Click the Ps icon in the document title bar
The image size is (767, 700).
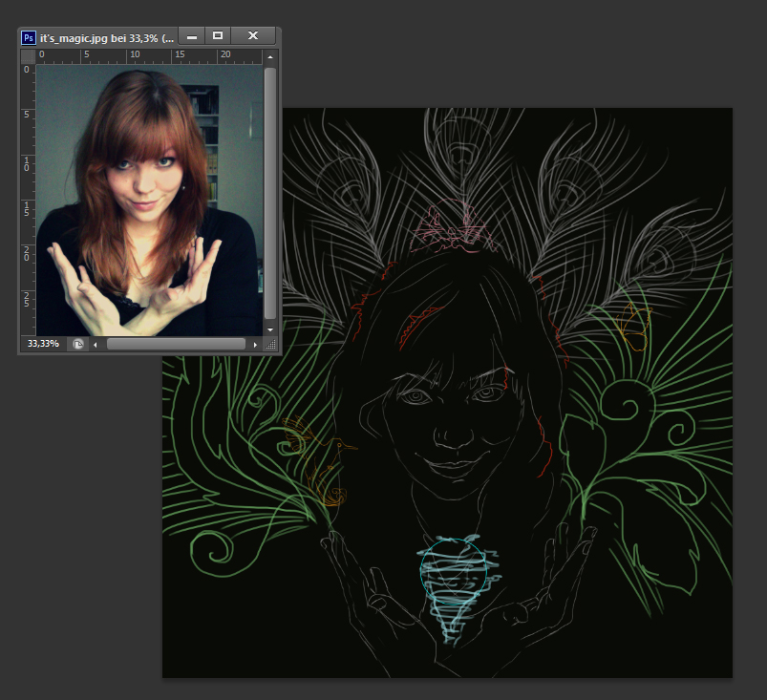29,36
